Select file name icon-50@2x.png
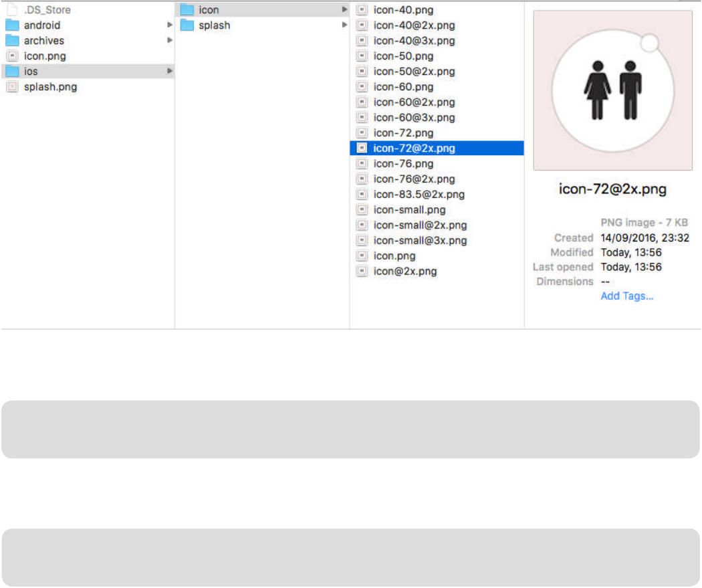Screen dimensions: 702x588 pos(414,71)
